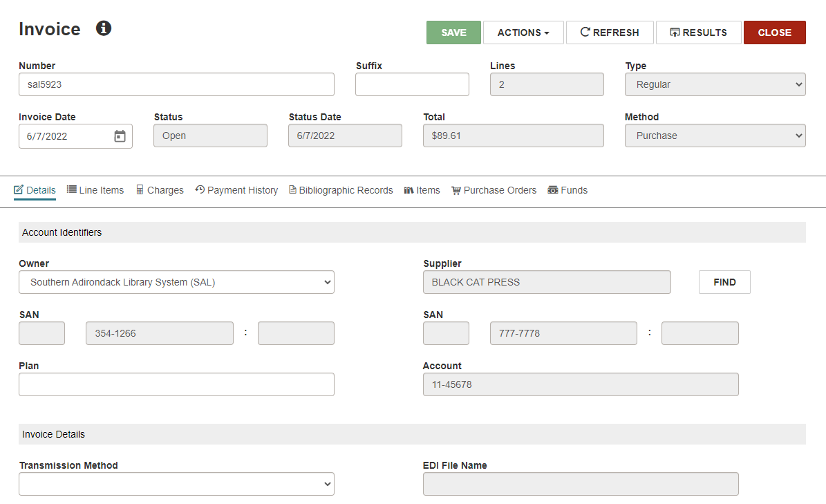Expand the Owner library system dropdown
This screenshot has height=504, width=826.
176,282
